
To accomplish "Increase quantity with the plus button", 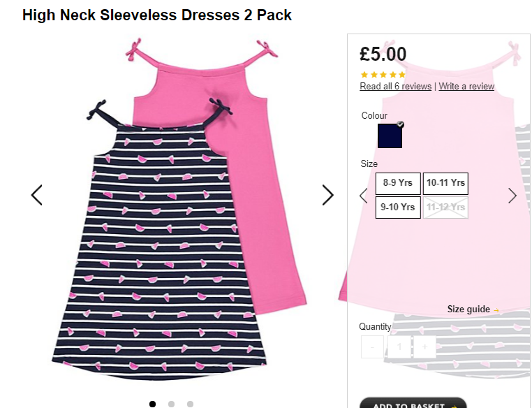I will pyautogui.click(x=424, y=347).
